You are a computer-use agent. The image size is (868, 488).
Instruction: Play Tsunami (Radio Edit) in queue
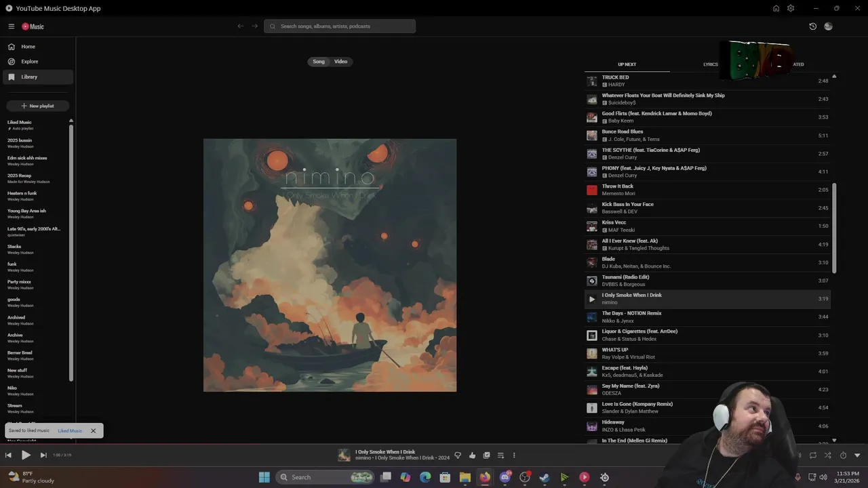pos(707,281)
